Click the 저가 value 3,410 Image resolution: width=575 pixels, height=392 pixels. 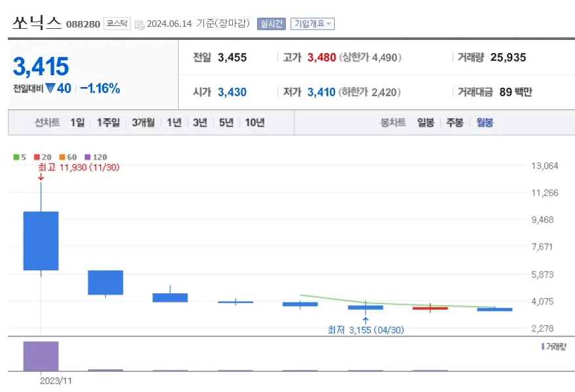pyautogui.click(x=321, y=92)
